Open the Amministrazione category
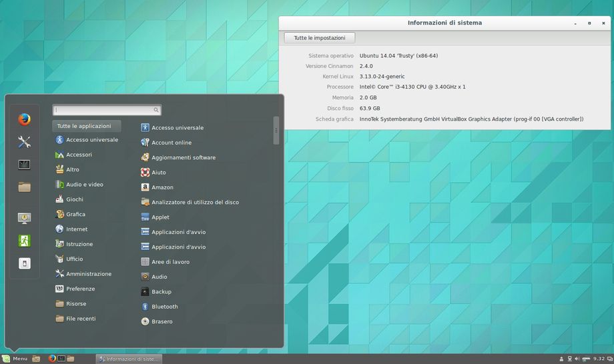614x364 pixels. tap(88, 274)
